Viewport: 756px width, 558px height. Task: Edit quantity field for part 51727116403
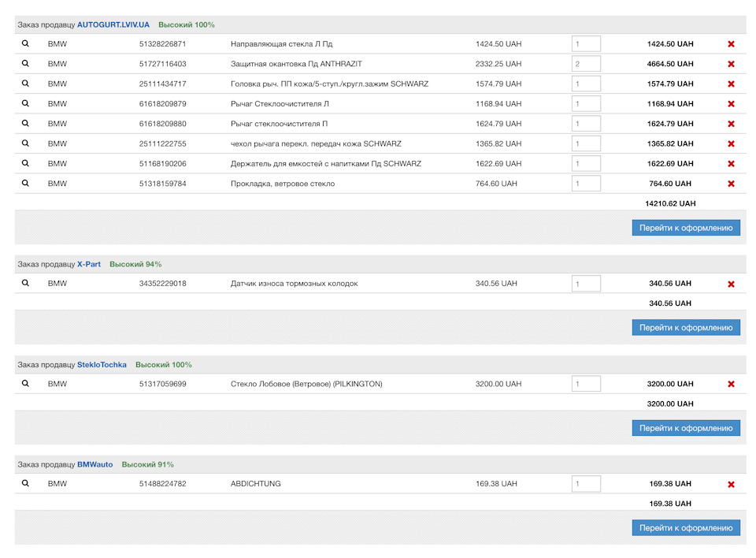(586, 64)
